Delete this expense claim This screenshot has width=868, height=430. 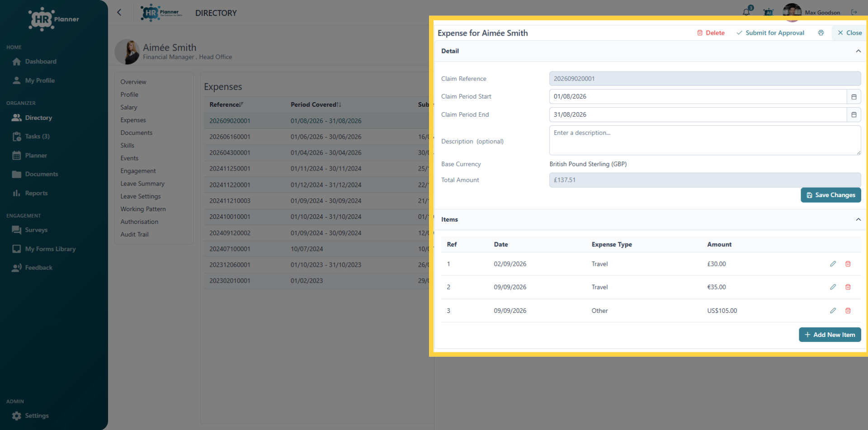tap(711, 33)
